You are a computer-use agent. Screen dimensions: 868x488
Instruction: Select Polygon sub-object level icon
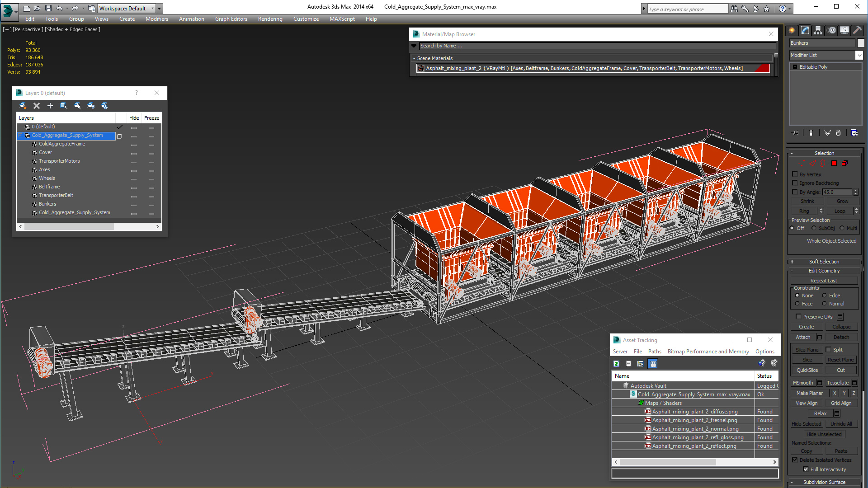click(834, 163)
